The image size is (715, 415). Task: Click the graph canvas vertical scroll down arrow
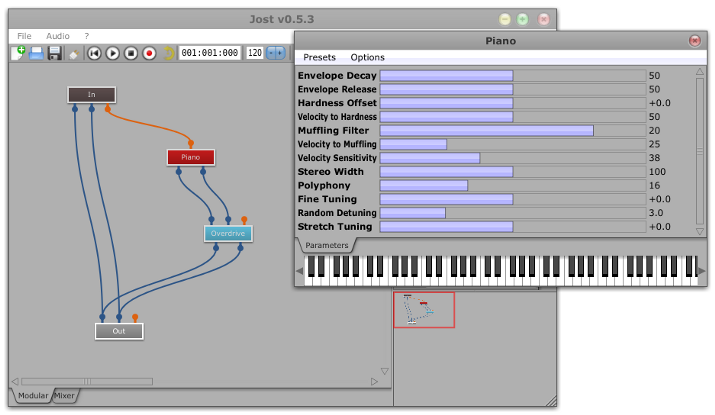pyautogui.click(x=384, y=371)
